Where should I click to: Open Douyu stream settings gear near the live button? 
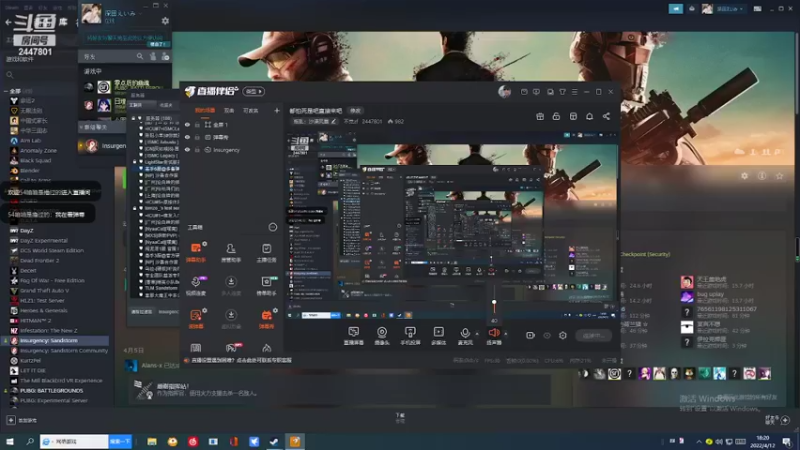pos(562,335)
